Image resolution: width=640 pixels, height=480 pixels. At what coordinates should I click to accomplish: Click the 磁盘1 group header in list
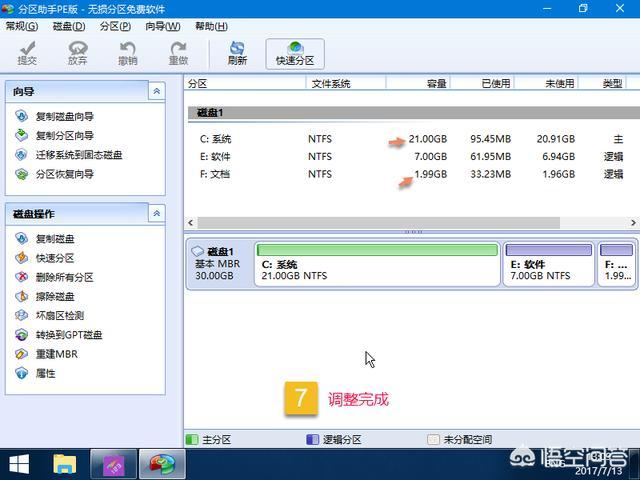[x=414, y=113]
